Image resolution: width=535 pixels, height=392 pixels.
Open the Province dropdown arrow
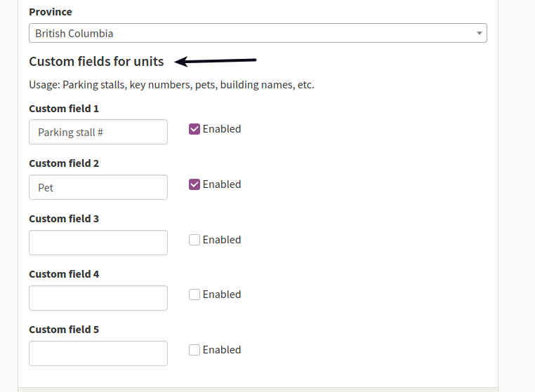(479, 33)
